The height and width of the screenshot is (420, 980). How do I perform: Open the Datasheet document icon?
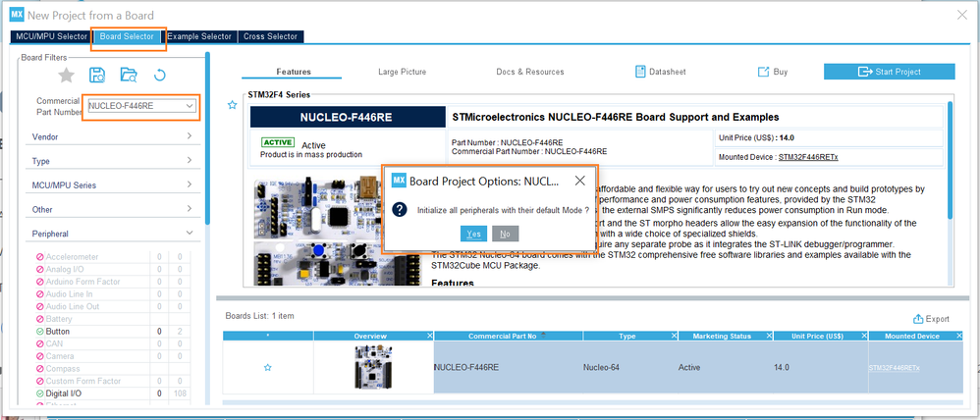click(640, 72)
